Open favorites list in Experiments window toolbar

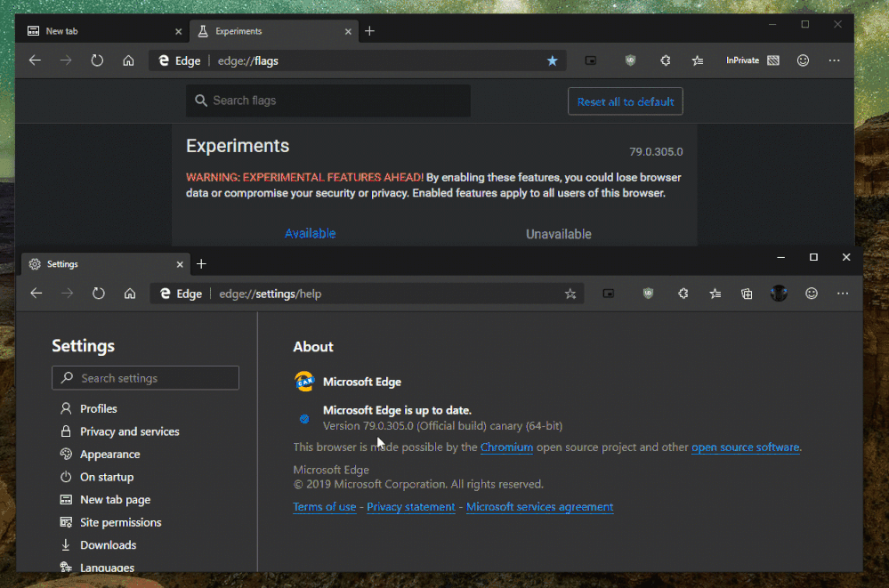click(x=698, y=60)
